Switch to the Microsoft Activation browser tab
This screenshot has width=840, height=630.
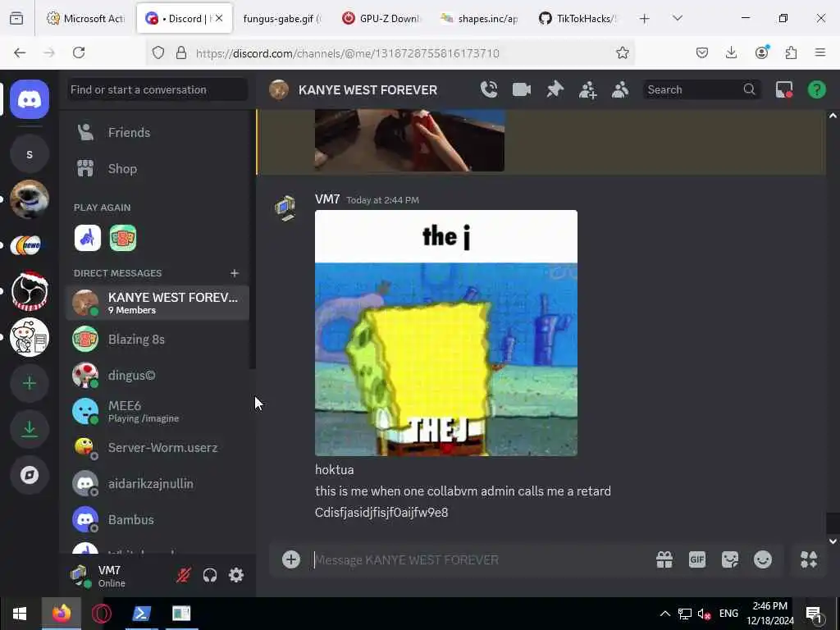[x=85, y=19]
